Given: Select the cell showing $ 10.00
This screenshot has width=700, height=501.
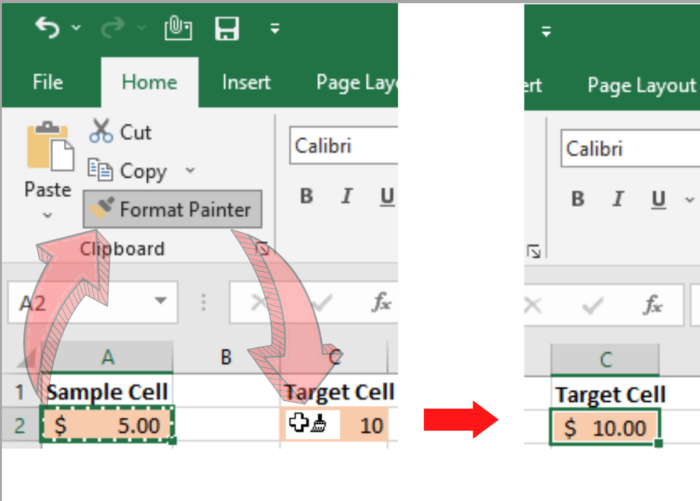Looking at the screenshot, I should coord(604,427).
